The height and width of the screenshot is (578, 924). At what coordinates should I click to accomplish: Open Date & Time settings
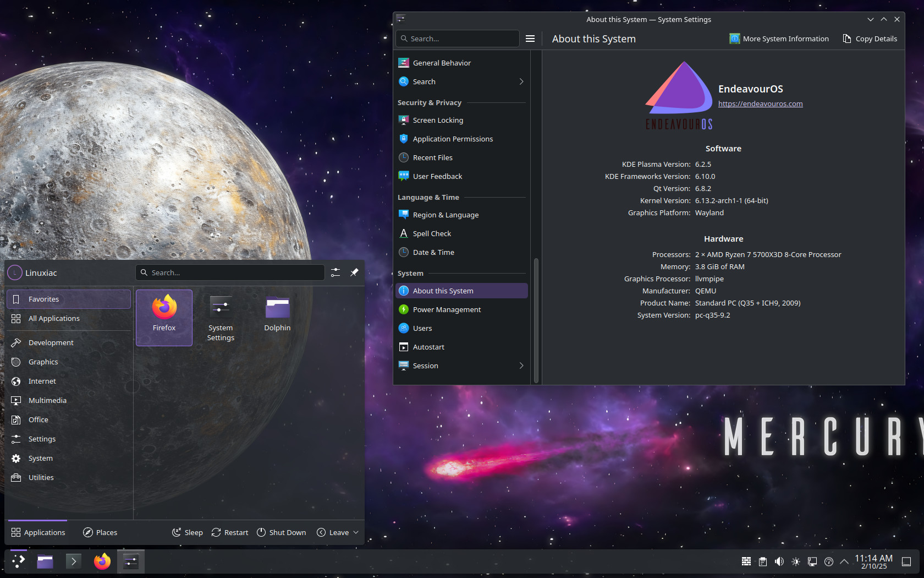coord(461,252)
